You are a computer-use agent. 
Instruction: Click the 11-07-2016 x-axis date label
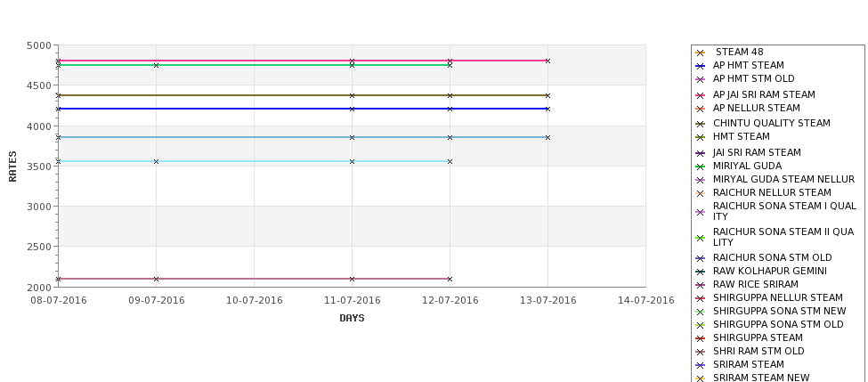point(352,301)
